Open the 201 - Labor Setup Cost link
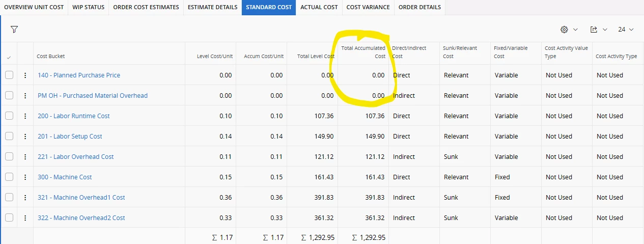The image size is (644, 244). point(70,137)
